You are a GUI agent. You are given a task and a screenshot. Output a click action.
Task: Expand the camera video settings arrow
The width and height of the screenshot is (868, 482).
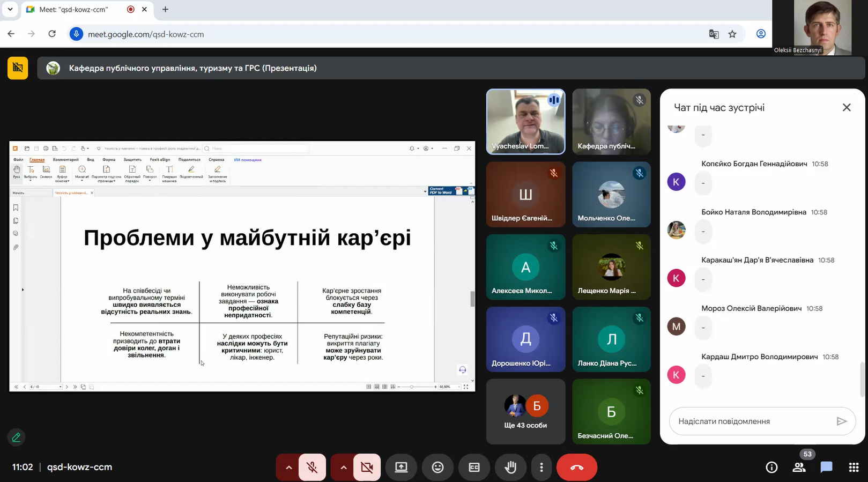344,468
